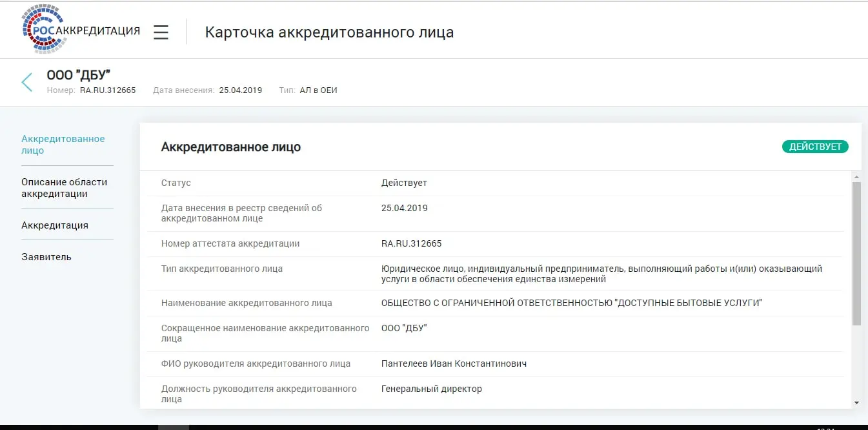The width and height of the screenshot is (868, 430).
Task: Click 'Сокращенное наименование' row label
Action: point(265,333)
